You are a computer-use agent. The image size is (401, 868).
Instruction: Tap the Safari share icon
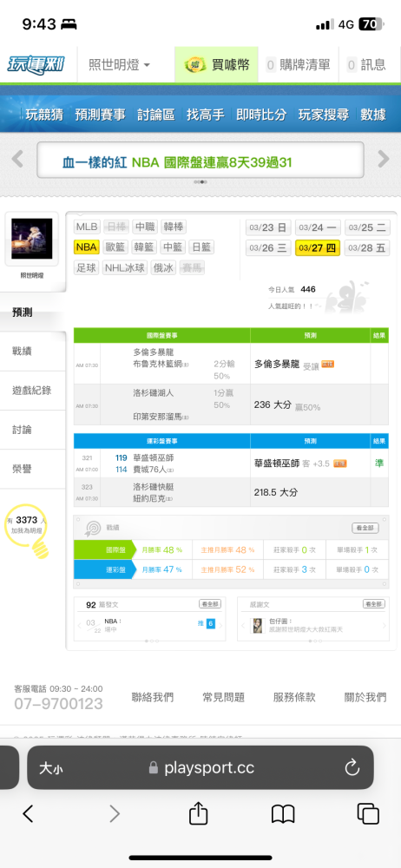click(198, 813)
